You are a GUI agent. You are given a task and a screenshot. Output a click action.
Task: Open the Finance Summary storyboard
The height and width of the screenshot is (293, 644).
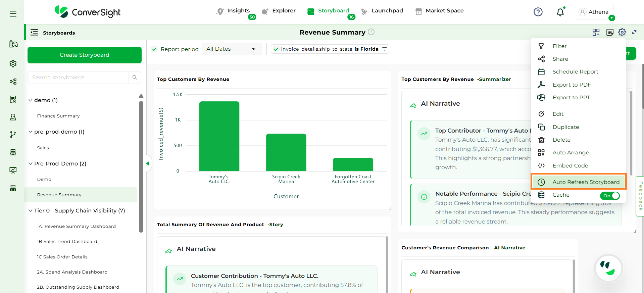pos(58,116)
